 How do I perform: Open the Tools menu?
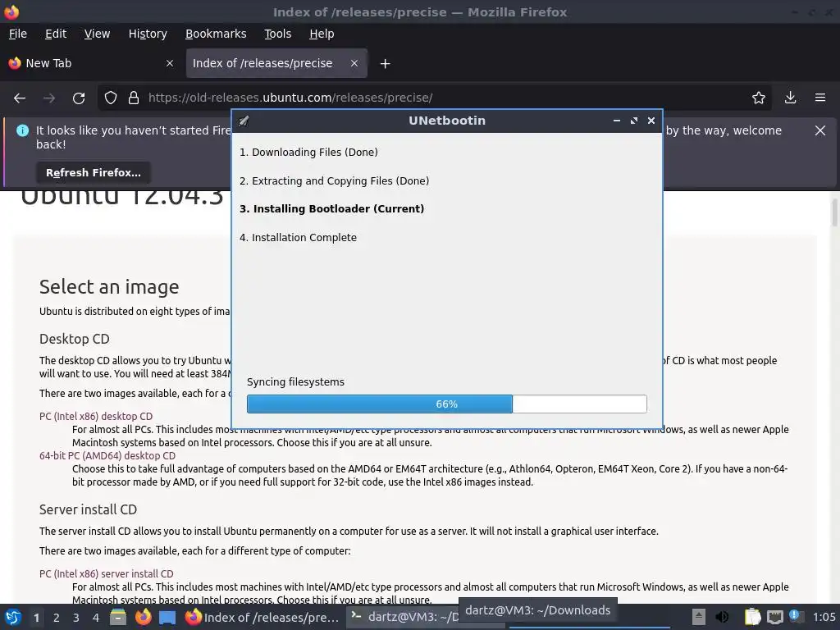[x=277, y=34]
